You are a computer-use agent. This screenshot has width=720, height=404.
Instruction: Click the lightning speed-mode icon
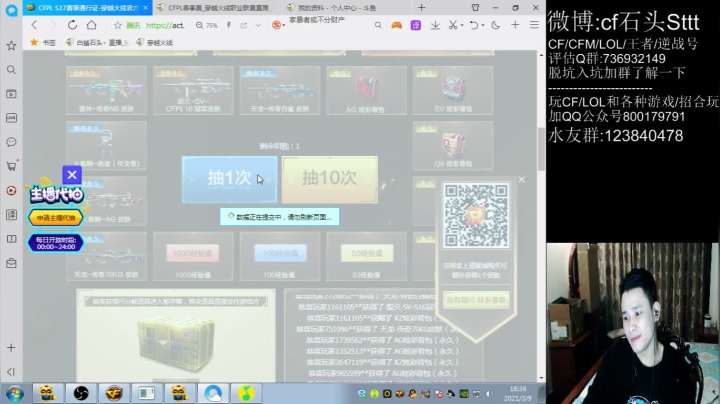[229, 25]
